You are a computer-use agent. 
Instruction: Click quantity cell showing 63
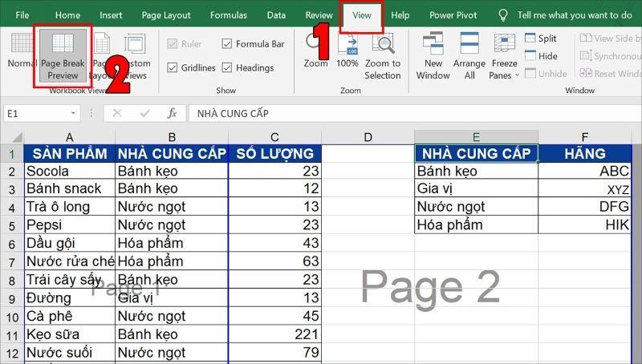tap(274, 261)
